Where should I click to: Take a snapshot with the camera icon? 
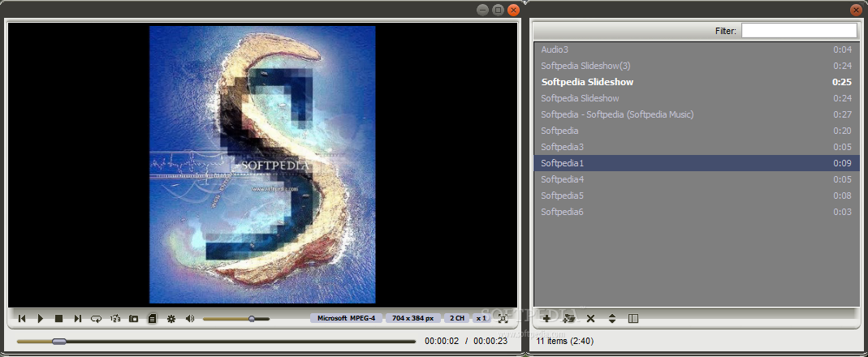pos(133,319)
